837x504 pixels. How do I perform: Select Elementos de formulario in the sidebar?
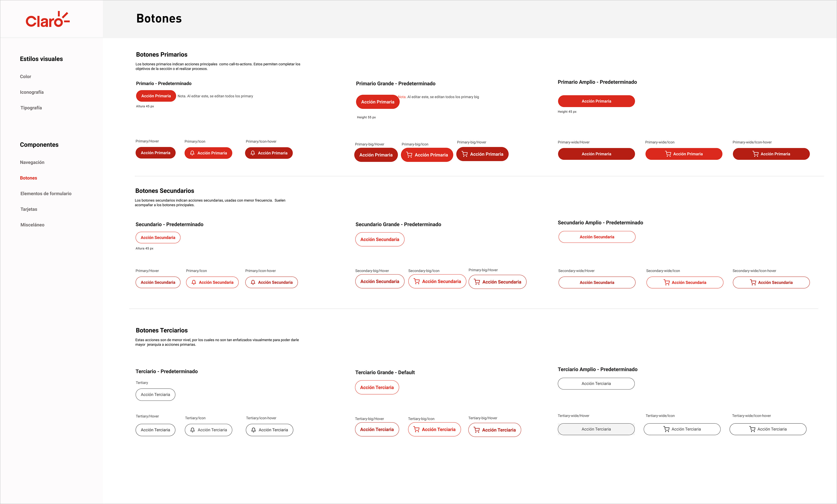tap(46, 194)
